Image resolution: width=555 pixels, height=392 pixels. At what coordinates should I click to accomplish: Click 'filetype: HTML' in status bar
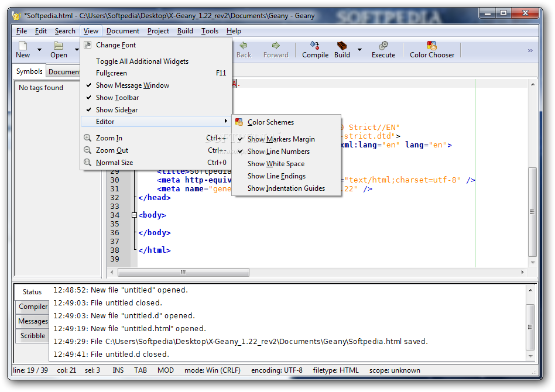335,370
